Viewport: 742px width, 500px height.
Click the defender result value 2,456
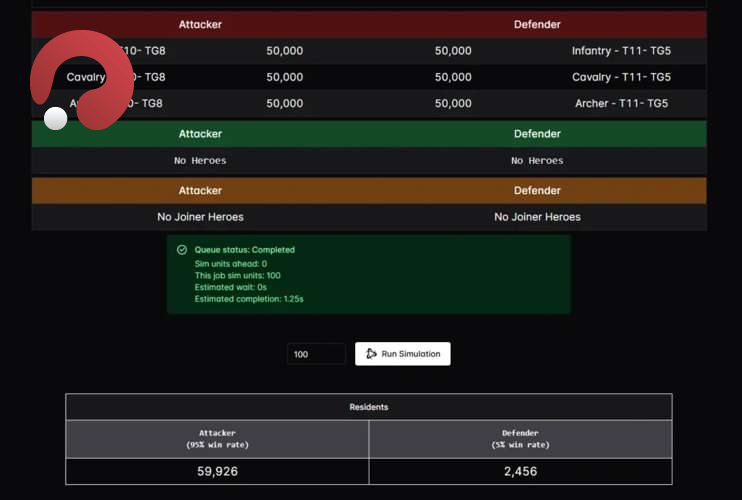click(x=519, y=471)
